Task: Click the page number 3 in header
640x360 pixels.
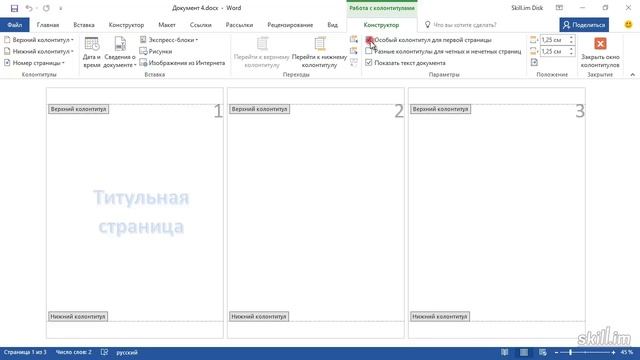Action: pyautogui.click(x=580, y=111)
